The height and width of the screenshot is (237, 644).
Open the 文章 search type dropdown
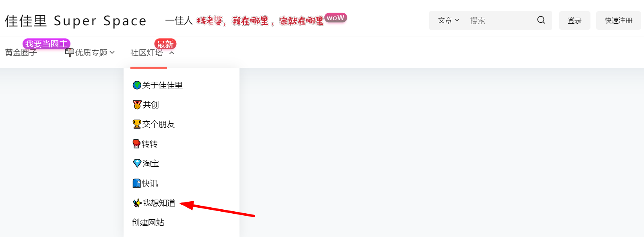(448, 20)
